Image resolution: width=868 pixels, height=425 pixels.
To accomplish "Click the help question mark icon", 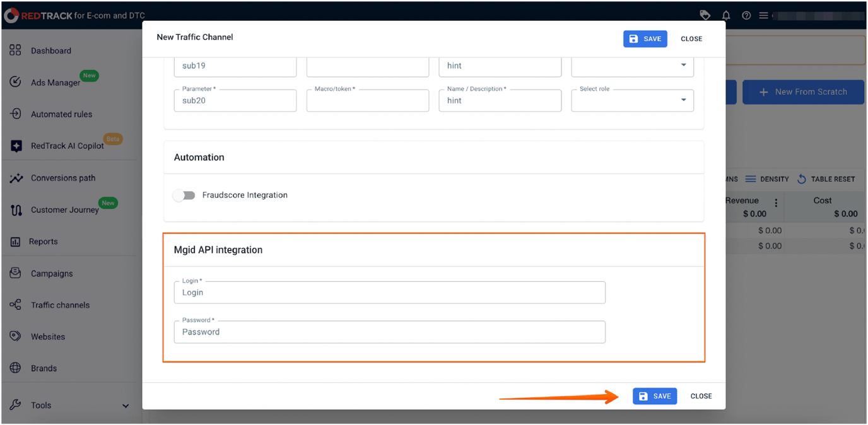I will point(746,15).
